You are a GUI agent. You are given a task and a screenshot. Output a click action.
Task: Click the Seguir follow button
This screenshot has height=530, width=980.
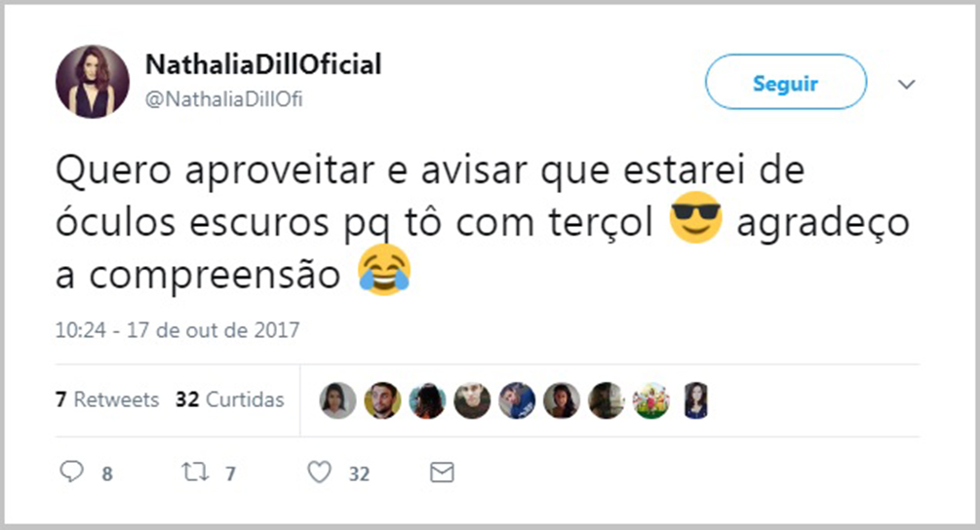point(786,82)
